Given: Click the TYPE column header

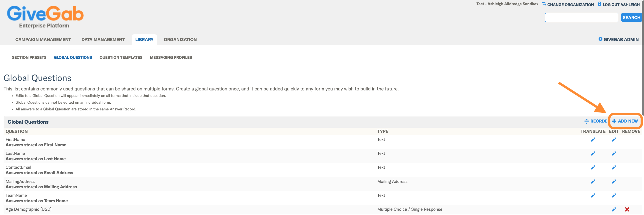Looking at the screenshot, I should point(383,132).
